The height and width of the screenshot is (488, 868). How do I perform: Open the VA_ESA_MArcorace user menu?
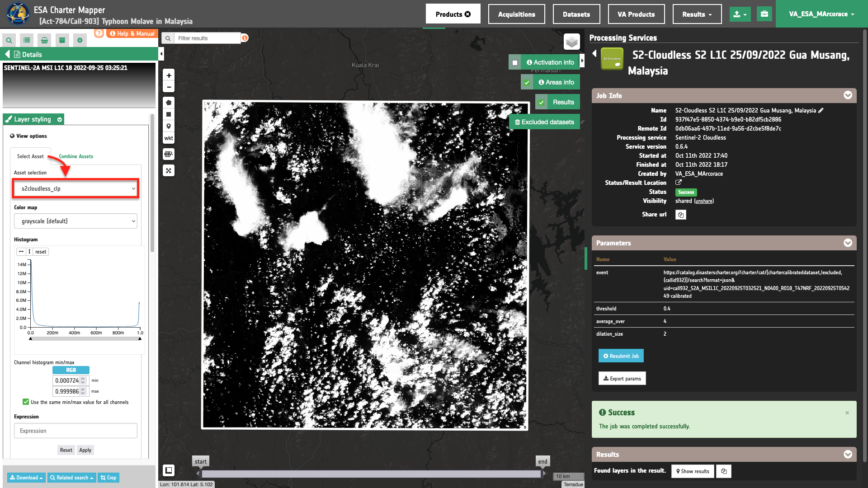point(821,14)
